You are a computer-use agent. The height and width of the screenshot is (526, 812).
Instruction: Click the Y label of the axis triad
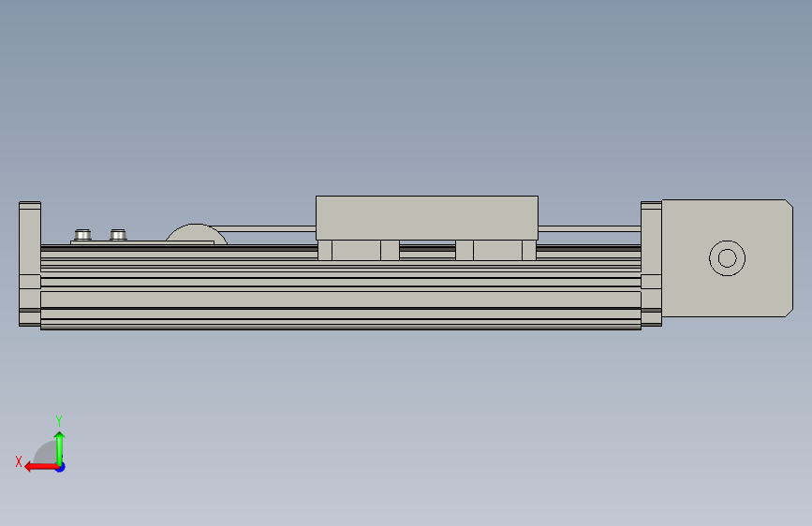pyautogui.click(x=59, y=420)
